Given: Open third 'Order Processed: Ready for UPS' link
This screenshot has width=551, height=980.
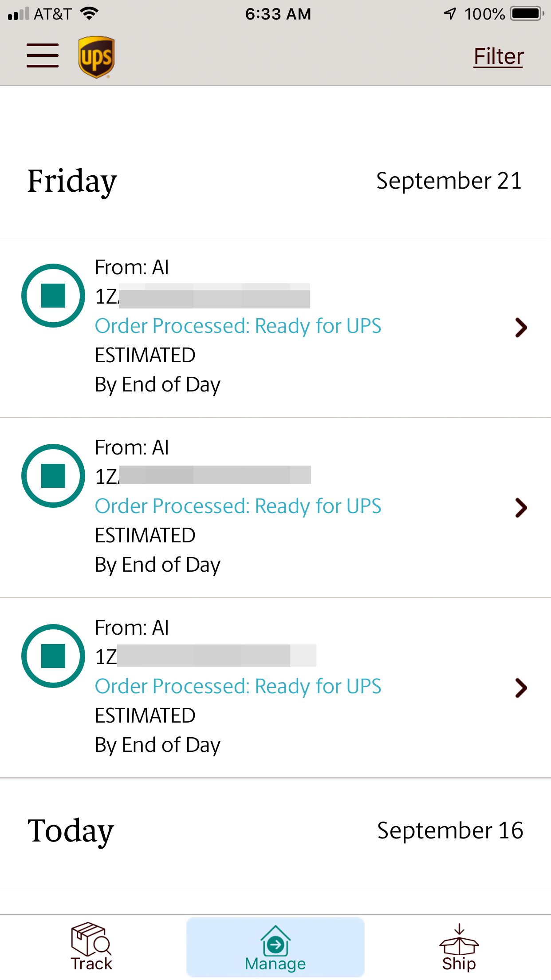Looking at the screenshot, I should pos(238,686).
